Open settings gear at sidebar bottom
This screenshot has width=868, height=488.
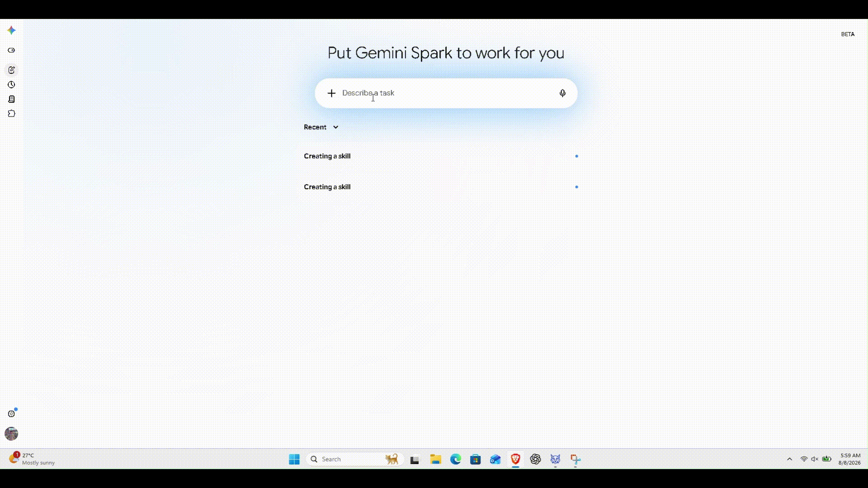click(11, 413)
